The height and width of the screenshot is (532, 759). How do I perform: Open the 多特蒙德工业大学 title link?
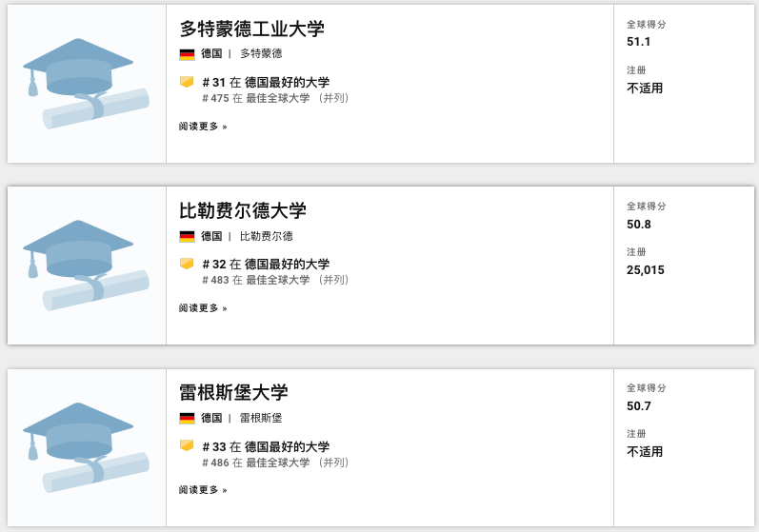(x=251, y=29)
